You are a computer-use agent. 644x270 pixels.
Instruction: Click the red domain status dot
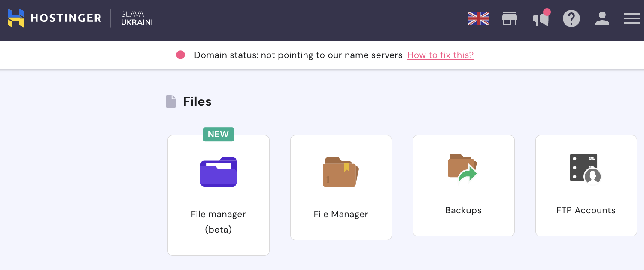point(180,55)
